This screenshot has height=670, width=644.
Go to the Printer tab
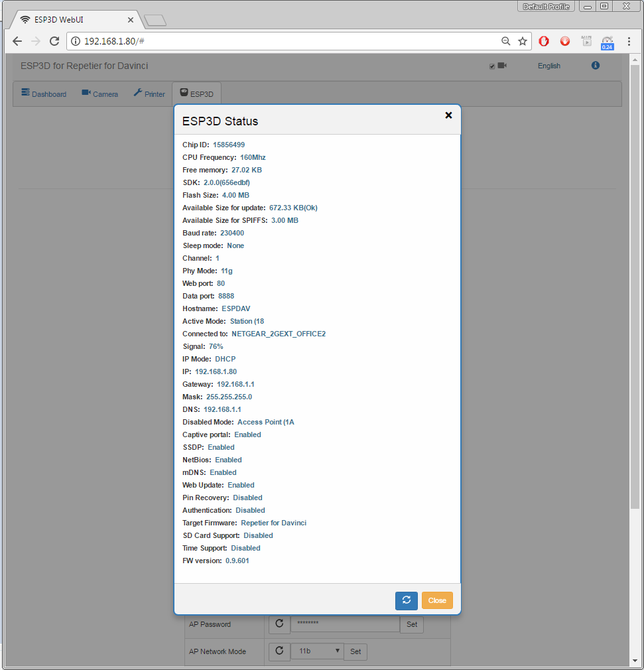click(x=149, y=94)
